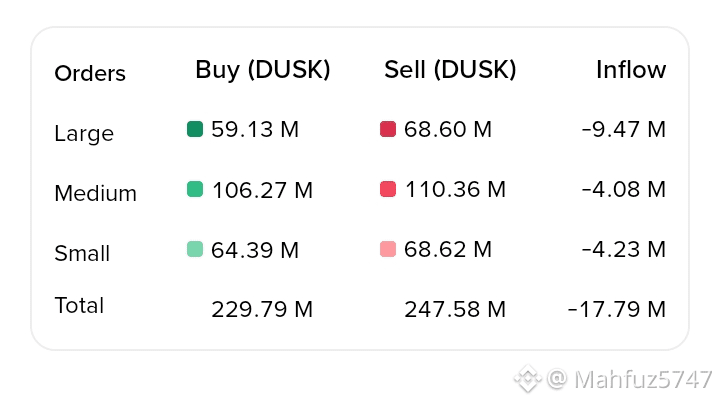Click the Sell (DUSK) column header
Viewport: 720px width, 404px height.
pos(450,70)
